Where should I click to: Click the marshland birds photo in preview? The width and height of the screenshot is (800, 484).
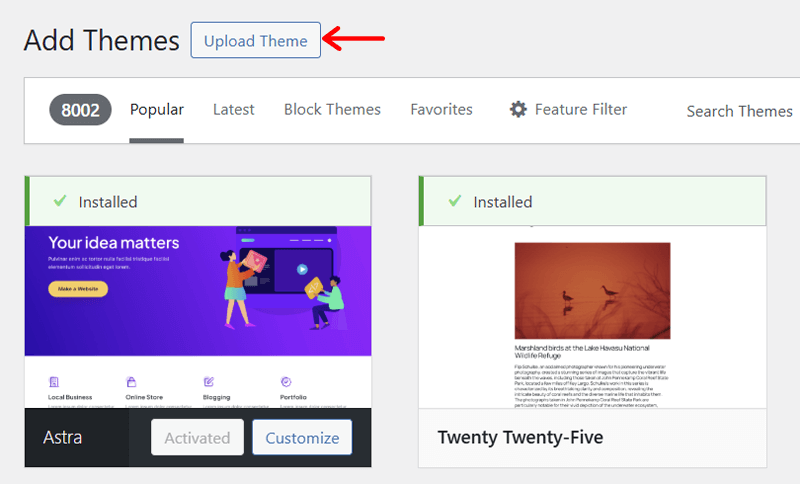click(592, 291)
